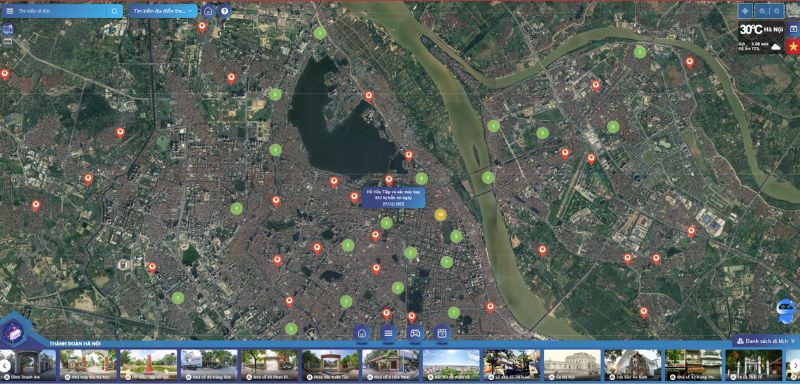Open the 'Đình Thanh Am' thumbnail
Viewport: 800px width, 384px height.
click(28, 365)
